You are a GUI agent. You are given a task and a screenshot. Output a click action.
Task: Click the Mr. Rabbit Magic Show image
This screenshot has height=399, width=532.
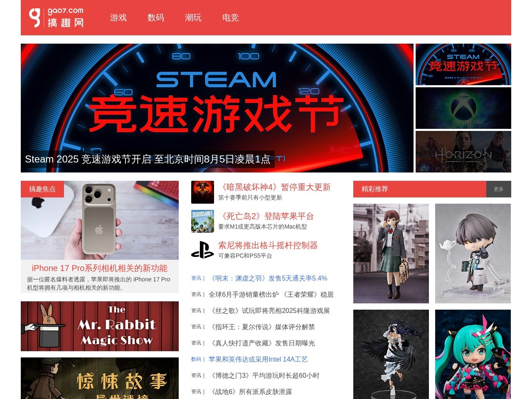[100, 326]
